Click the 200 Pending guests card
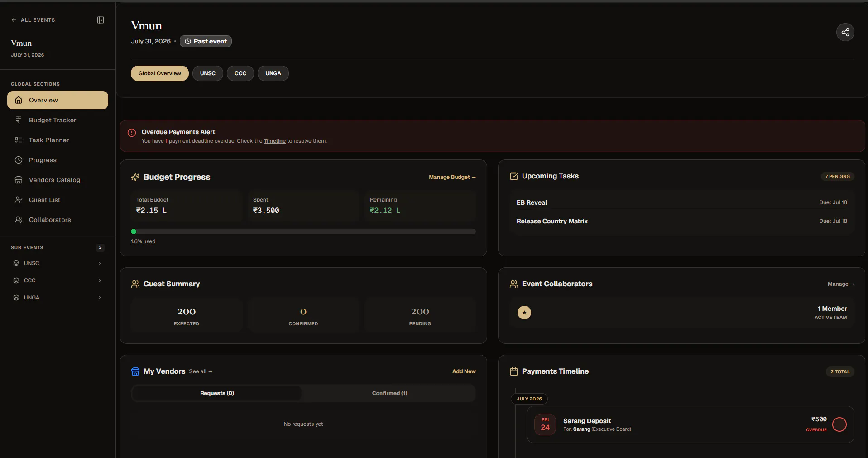The image size is (868, 458). pos(420,315)
